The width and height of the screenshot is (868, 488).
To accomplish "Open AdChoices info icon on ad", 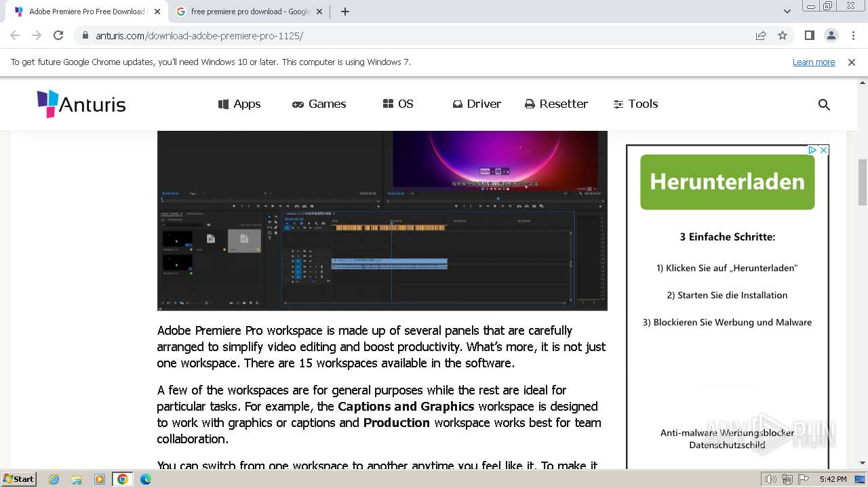I will 812,150.
